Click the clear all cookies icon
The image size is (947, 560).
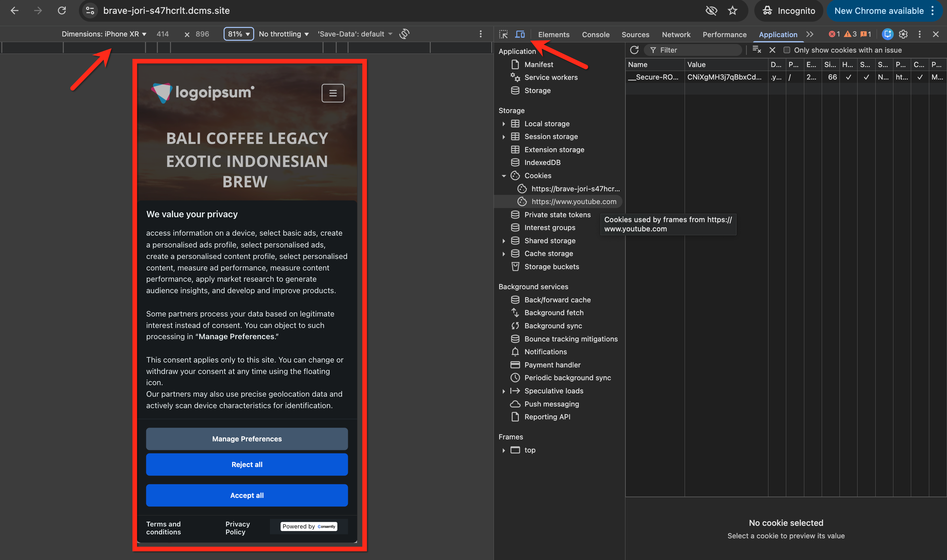coord(757,50)
